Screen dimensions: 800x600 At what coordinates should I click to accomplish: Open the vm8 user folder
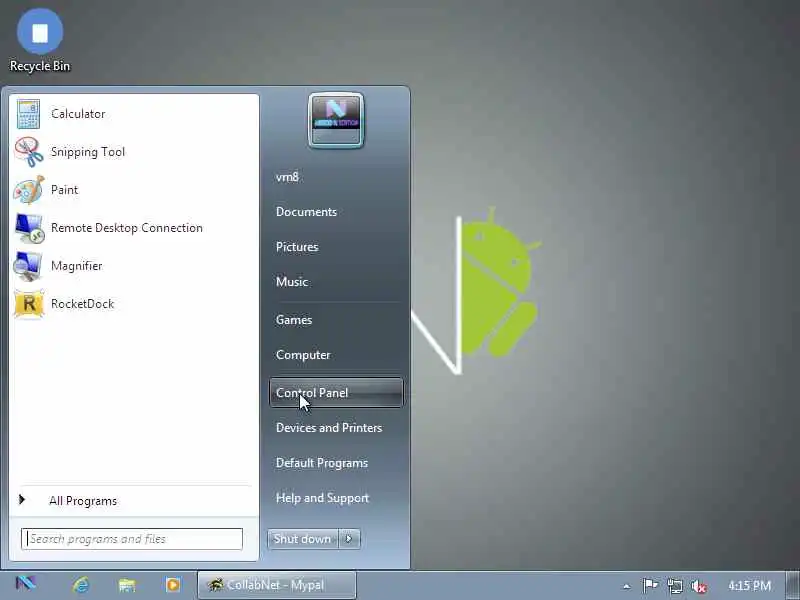pos(287,177)
